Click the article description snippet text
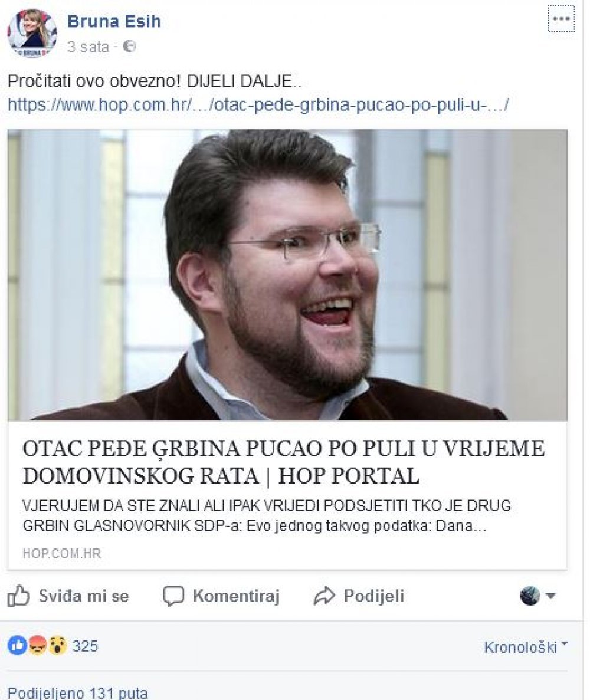This screenshot has height=700, width=590. [x=267, y=515]
